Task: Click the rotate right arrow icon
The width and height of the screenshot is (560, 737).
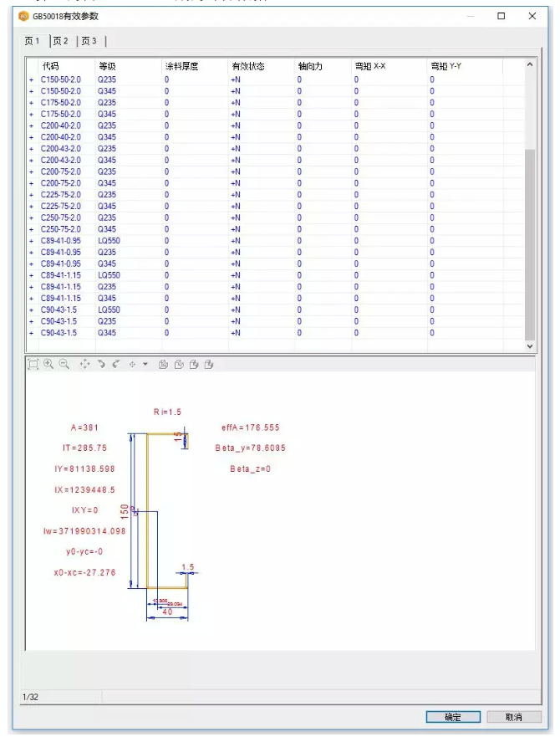Action: 116,364
